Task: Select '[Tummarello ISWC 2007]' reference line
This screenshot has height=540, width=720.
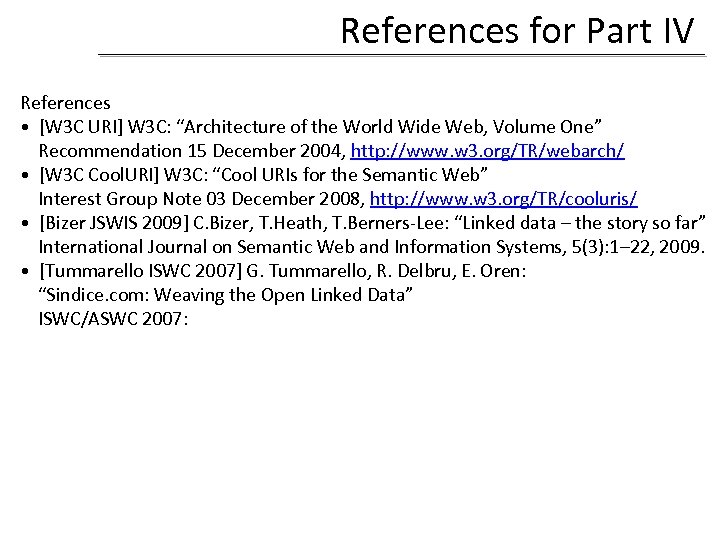Action: point(283,271)
